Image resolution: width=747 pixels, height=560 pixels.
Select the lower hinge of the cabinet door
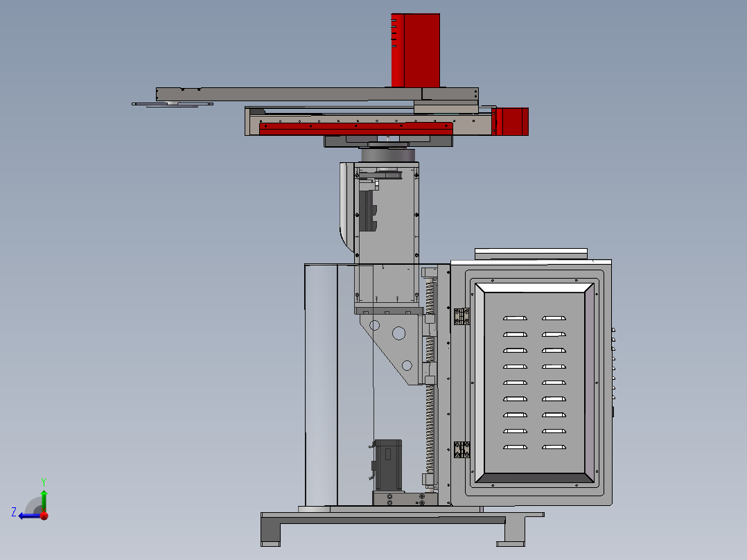pyautogui.click(x=462, y=449)
